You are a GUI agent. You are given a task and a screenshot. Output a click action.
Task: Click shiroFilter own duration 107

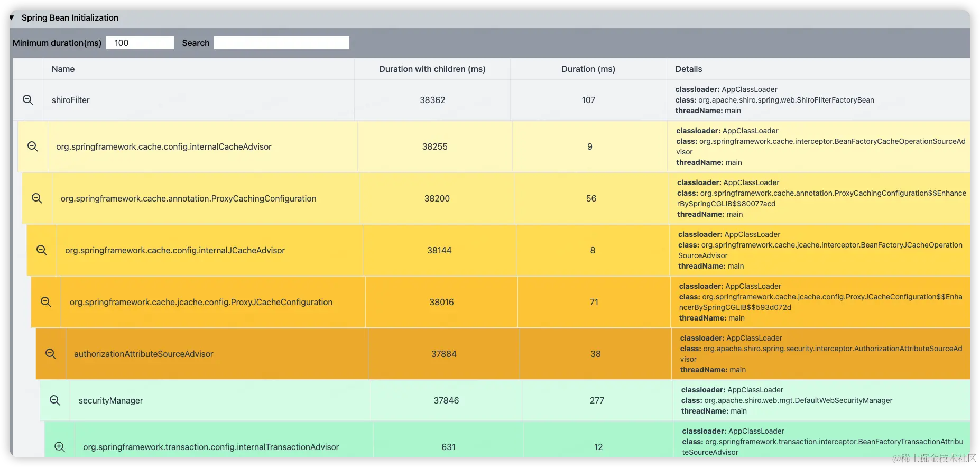[588, 100]
